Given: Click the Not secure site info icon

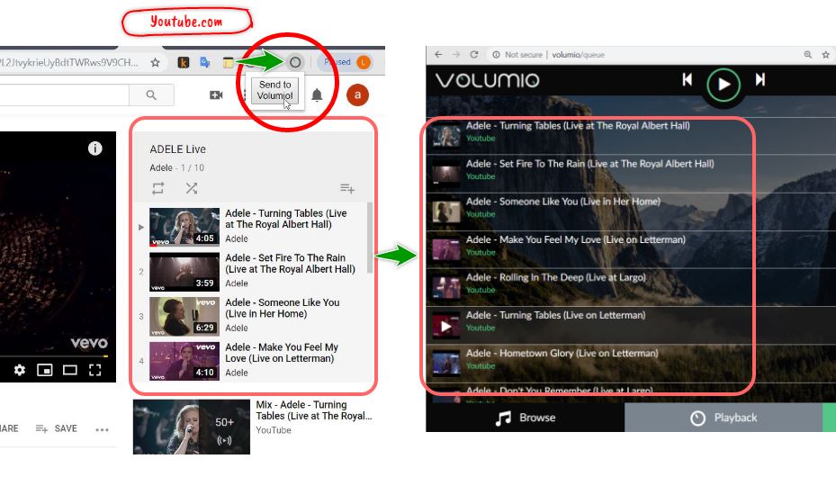Looking at the screenshot, I should [497, 54].
